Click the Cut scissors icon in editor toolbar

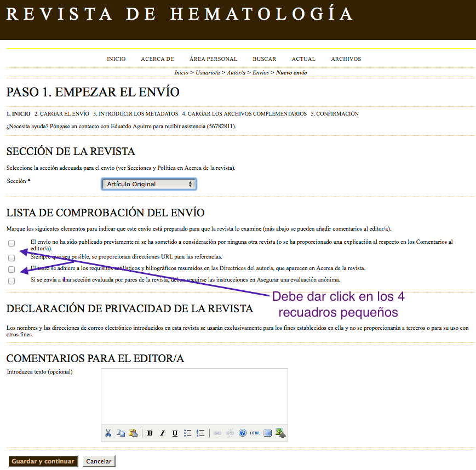click(x=108, y=433)
